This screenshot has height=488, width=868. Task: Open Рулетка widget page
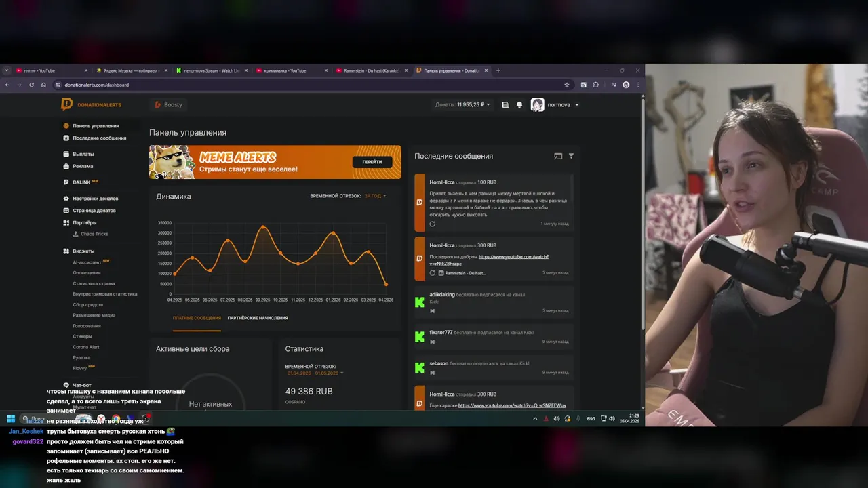81,358
